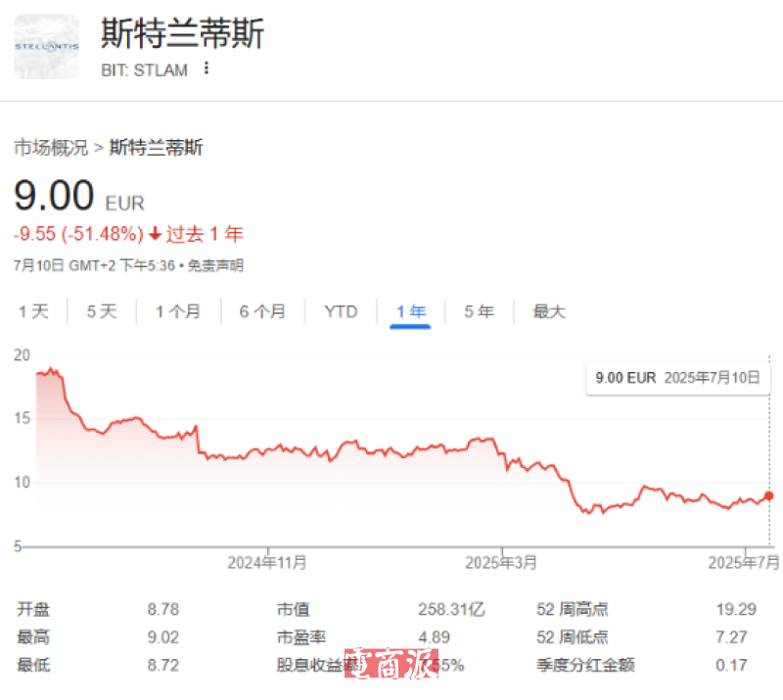The image size is (783, 700).
Task: Click the 市值 value 258.31亿
Action: 451,610
